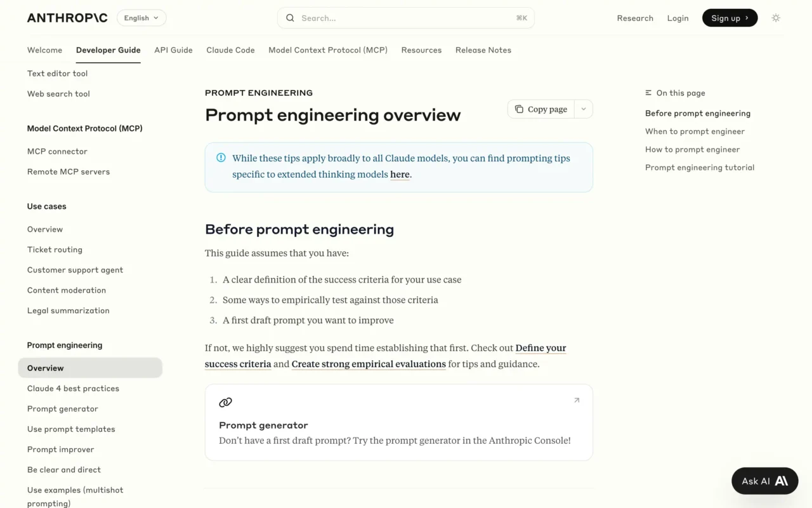Click the Sign up button
812x508 pixels.
tap(730, 18)
